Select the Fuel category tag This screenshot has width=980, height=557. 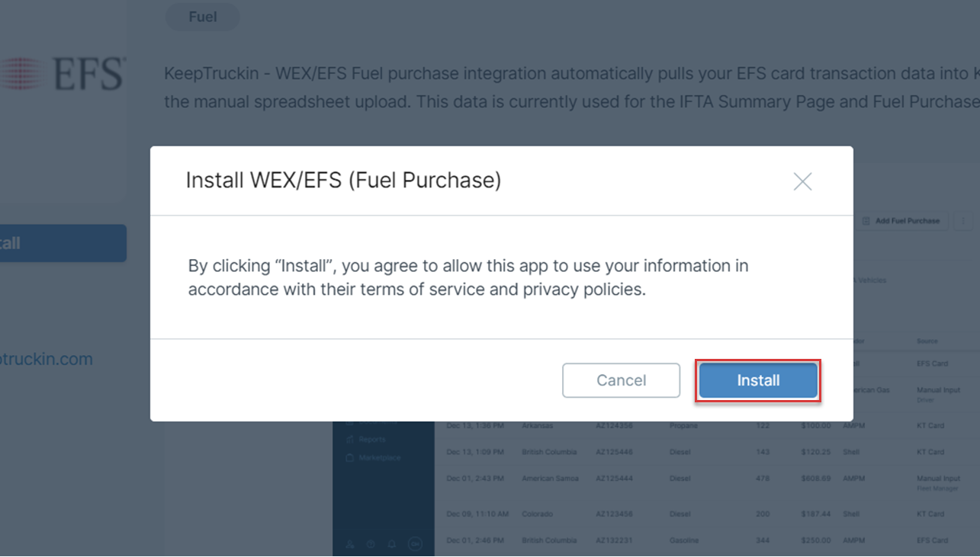point(203,17)
